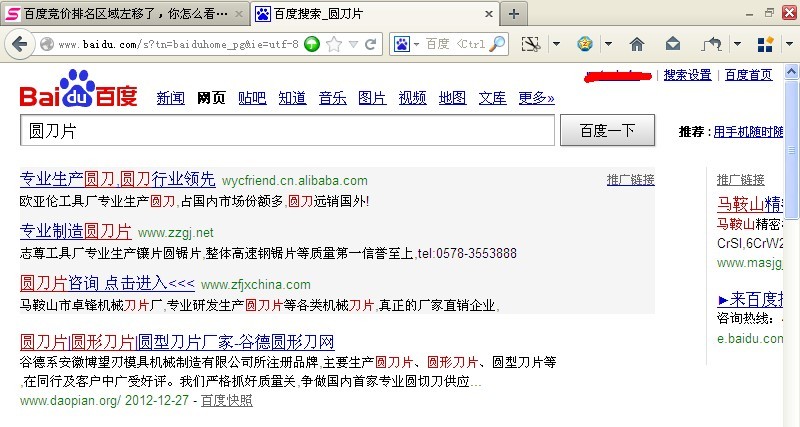Open the colored squares apps icon
This screenshot has height=427, width=800.
coord(765,44)
